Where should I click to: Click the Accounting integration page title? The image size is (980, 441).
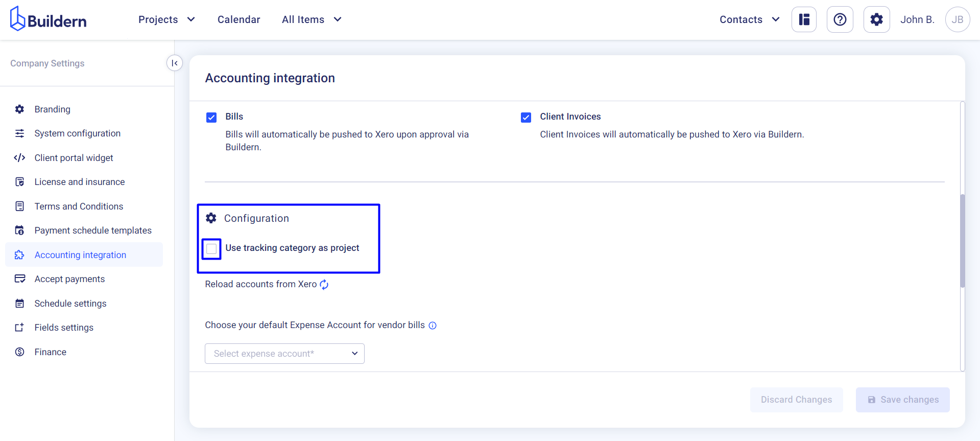[x=270, y=78]
